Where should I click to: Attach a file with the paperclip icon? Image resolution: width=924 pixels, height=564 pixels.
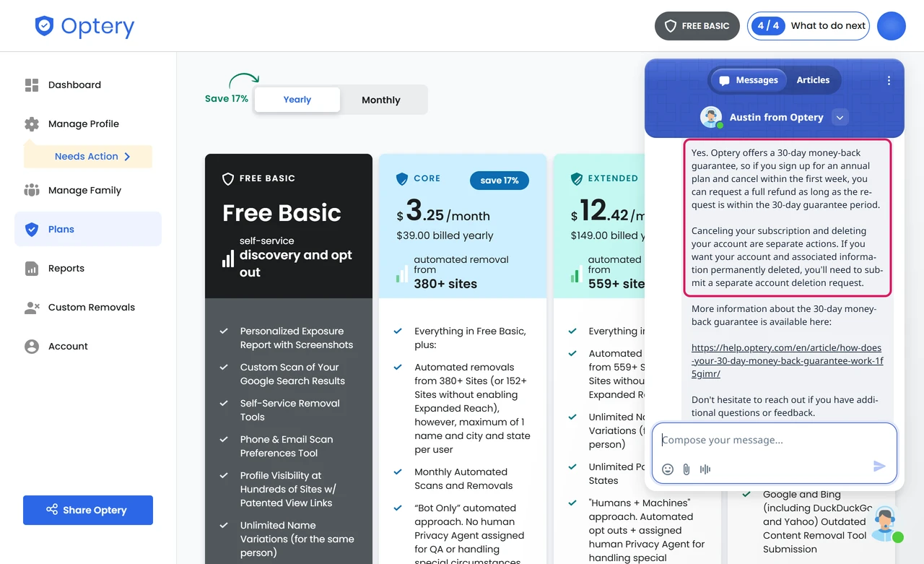pyautogui.click(x=687, y=469)
